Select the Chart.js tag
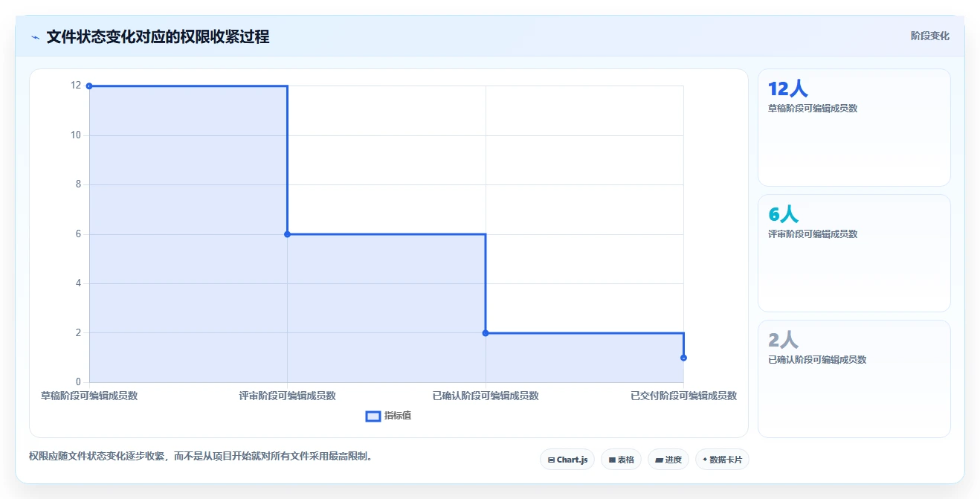The width and height of the screenshot is (980, 499). (567, 460)
